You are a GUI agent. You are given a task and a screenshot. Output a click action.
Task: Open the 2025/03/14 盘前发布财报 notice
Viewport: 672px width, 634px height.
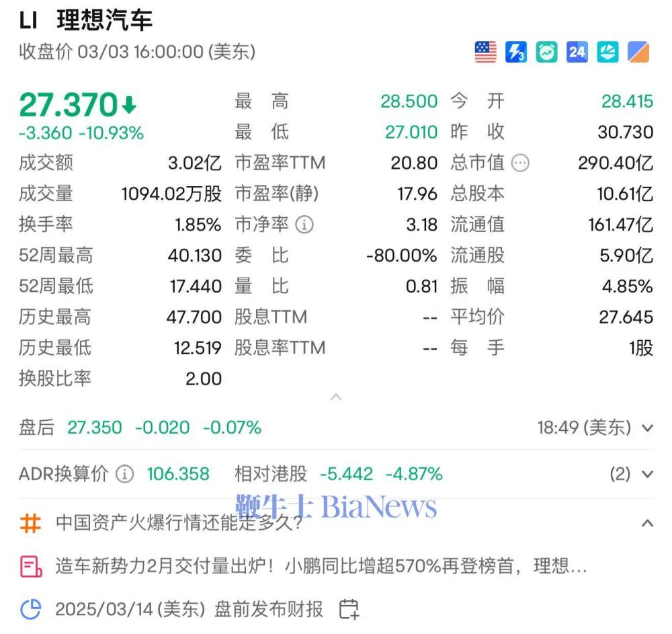[189, 609]
